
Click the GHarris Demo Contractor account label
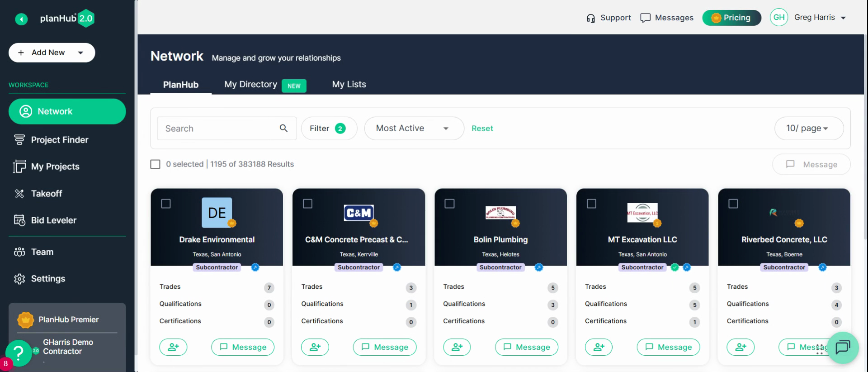click(x=68, y=347)
